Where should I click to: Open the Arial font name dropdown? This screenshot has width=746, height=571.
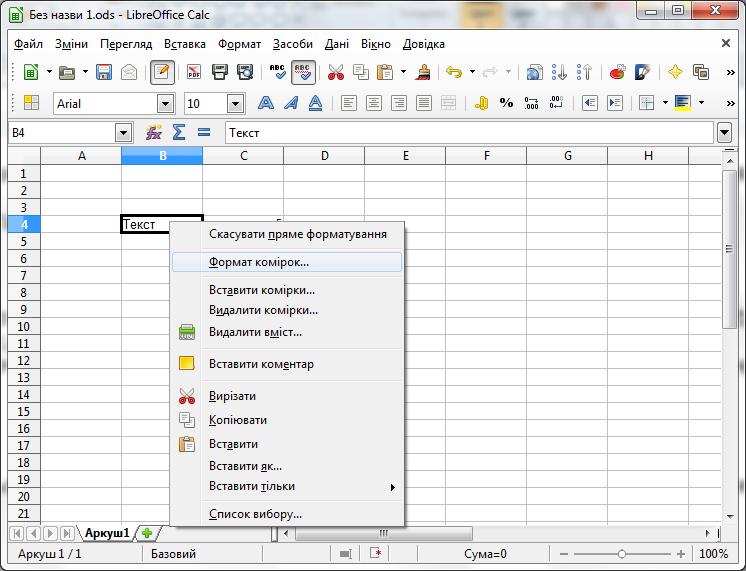coord(166,104)
